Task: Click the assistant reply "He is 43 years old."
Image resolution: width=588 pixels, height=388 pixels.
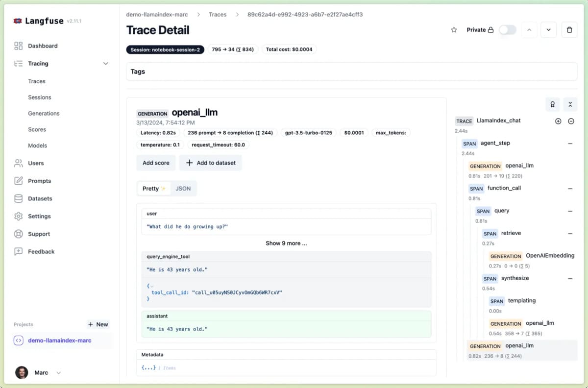Action: click(177, 329)
